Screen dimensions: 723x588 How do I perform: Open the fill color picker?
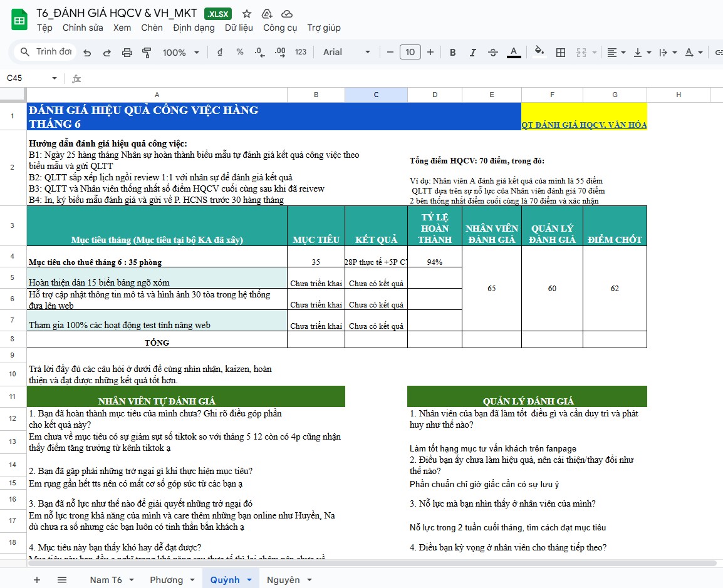click(539, 53)
